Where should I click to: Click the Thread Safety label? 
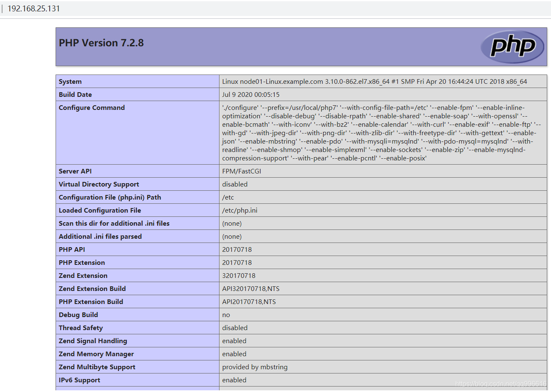click(81, 328)
